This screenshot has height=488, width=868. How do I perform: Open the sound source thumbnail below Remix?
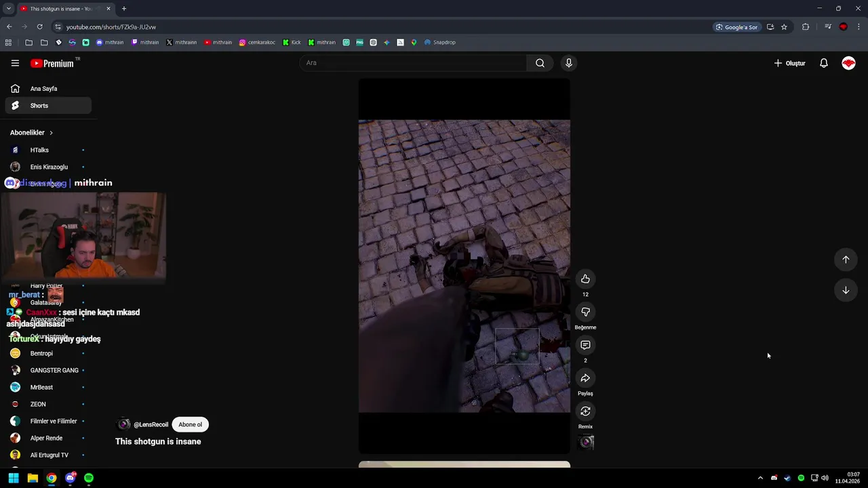tap(587, 443)
